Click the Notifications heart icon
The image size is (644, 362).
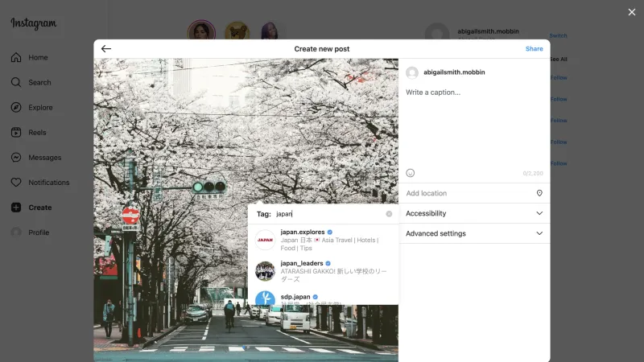tap(16, 183)
